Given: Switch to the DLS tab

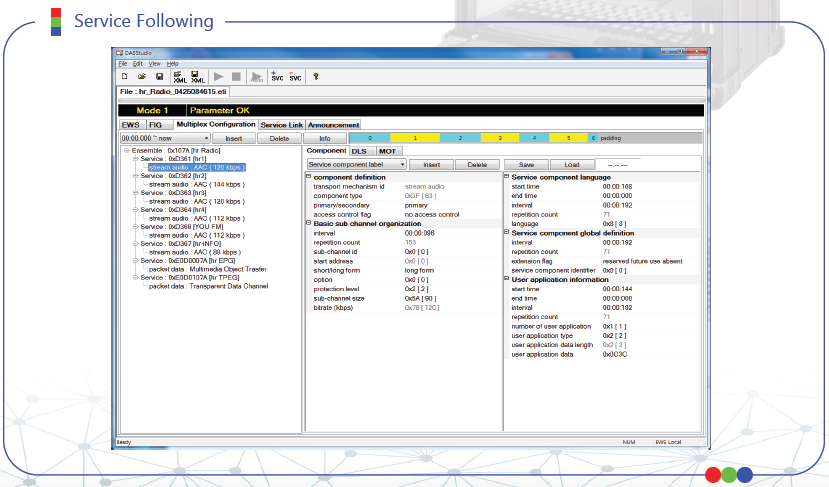Looking at the screenshot, I should coord(358,150).
